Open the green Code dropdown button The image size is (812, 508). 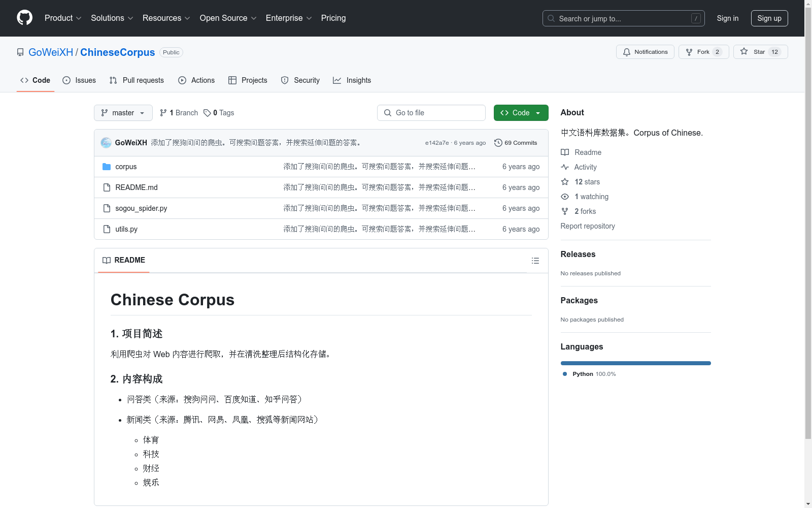[x=521, y=113]
